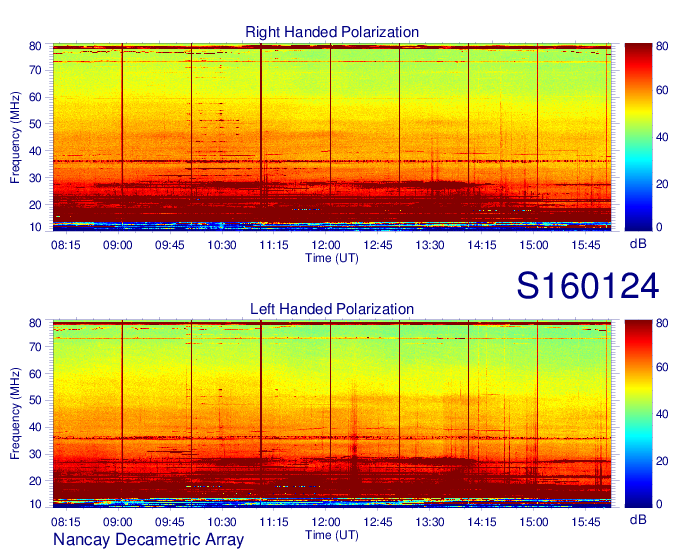This screenshot has height=552, width=680.
Task: Click the dB unit label under Left Handed color bar
Action: [638, 519]
